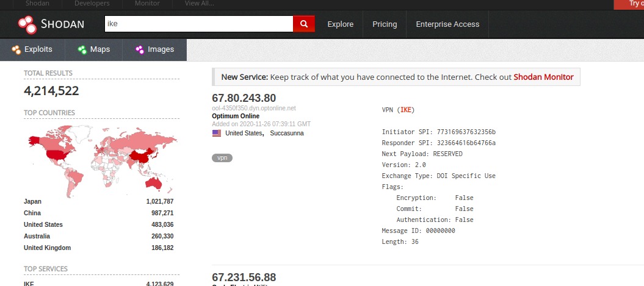Click the red Try button in top corner
The height and width of the screenshot is (286, 644).
click(629, 4)
